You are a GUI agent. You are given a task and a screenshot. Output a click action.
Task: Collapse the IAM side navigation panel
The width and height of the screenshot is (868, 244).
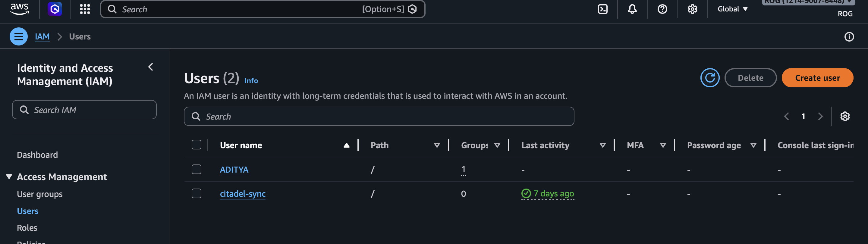click(151, 67)
